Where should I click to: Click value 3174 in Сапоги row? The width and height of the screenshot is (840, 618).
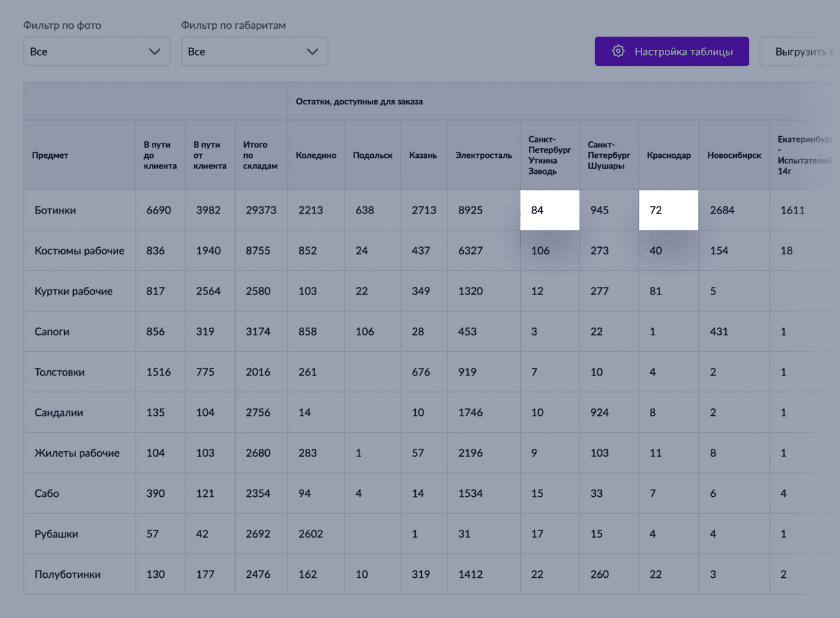tap(258, 331)
